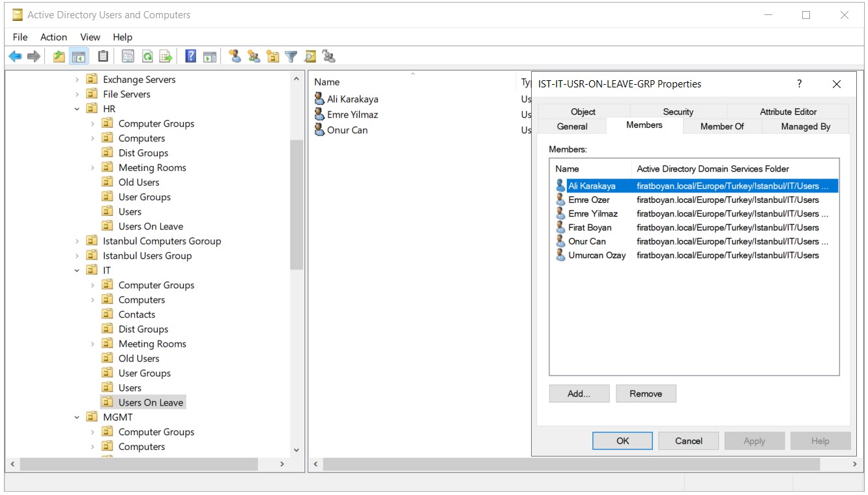Create a new group toolbar icon
This screenshot has height=495, width=868.
[253, 57]
